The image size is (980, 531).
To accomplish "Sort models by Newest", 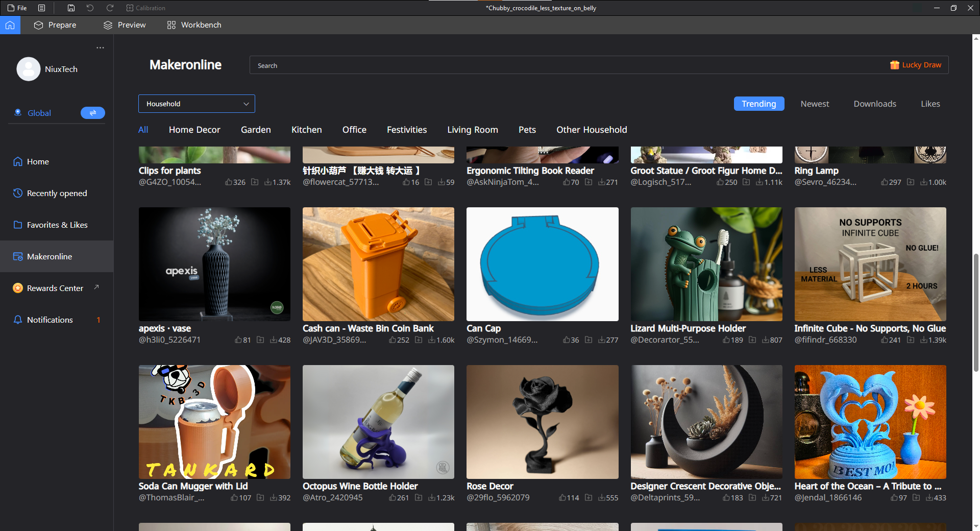I will coord(815,104).
